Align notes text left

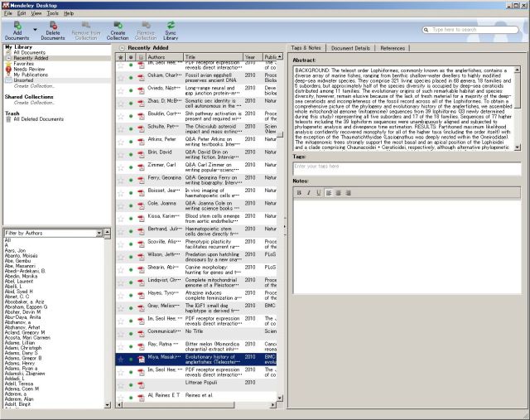coord(328,193)
